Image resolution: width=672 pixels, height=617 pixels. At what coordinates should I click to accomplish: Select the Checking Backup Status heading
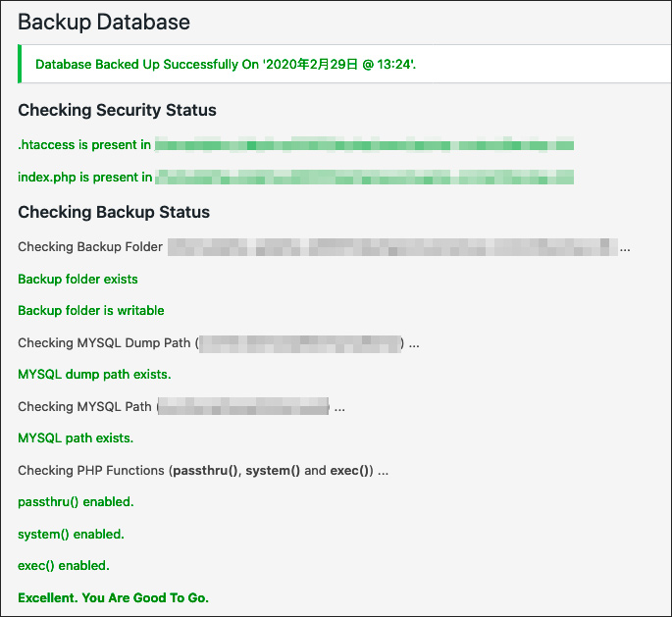114,212
